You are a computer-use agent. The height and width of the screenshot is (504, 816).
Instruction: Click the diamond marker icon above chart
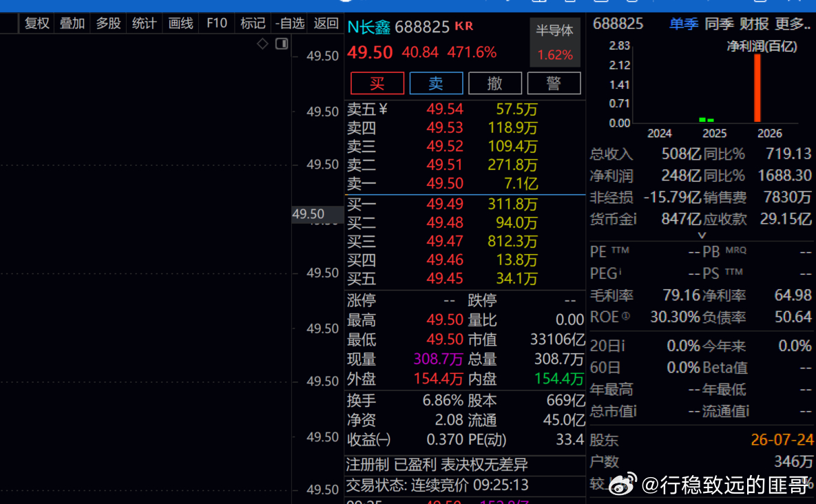click(x=263, y=43)
